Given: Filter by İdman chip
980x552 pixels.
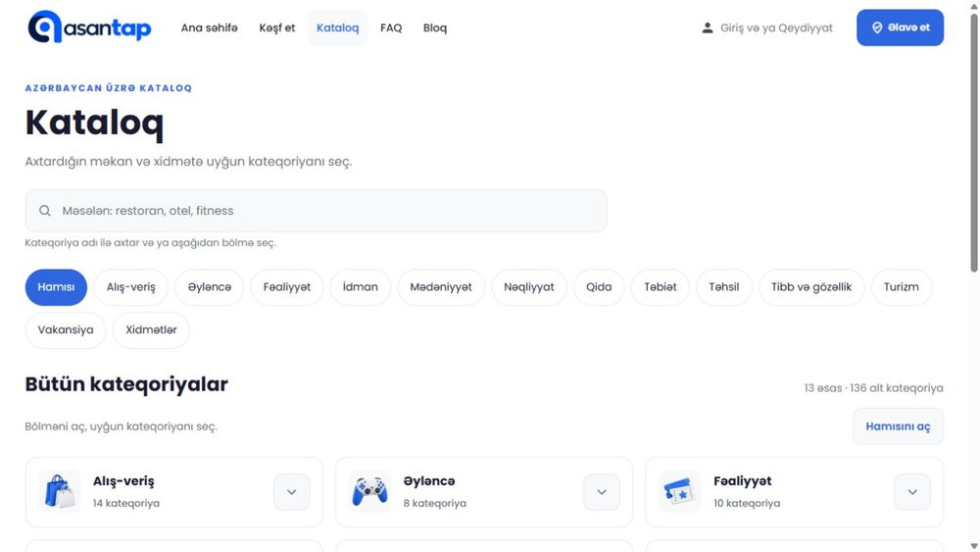Looking at the screenshot, I should (360, 287).
